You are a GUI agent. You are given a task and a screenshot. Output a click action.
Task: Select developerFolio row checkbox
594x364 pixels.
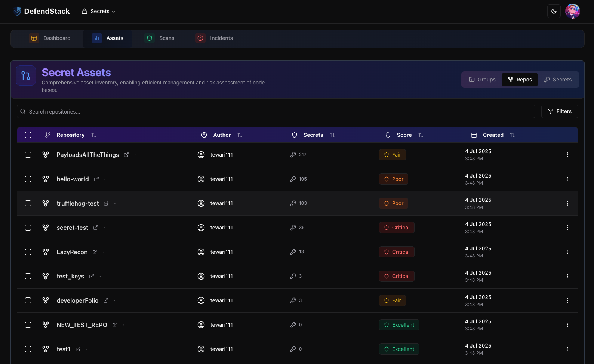[28, 300]
